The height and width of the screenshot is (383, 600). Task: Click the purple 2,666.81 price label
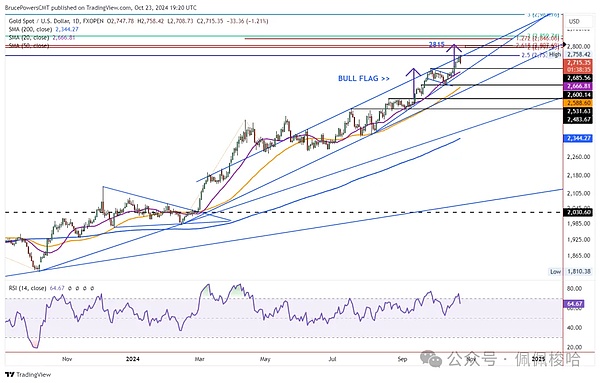click(579, 86)
